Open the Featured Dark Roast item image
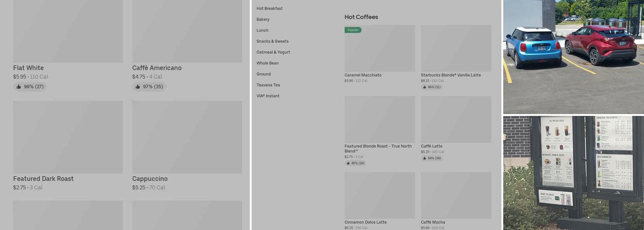The height and width of the screenshot is (230, 644). coord(68,137)
